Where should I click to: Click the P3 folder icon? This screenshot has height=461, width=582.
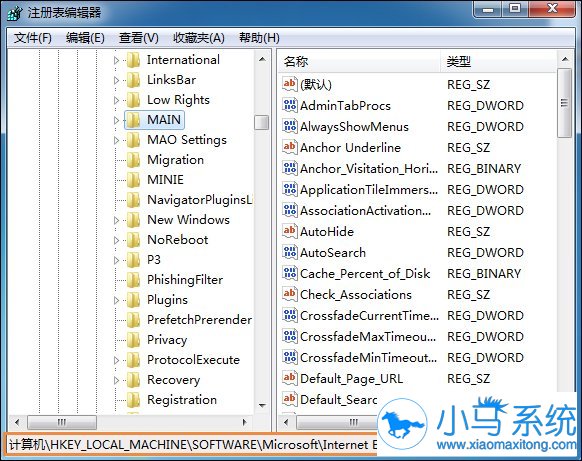[x=133, y=260]
